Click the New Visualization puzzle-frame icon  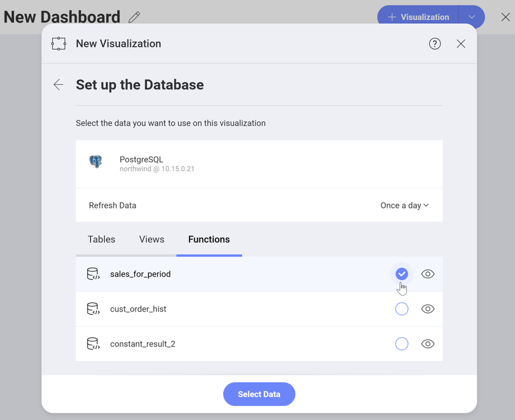tap(59, 44)
